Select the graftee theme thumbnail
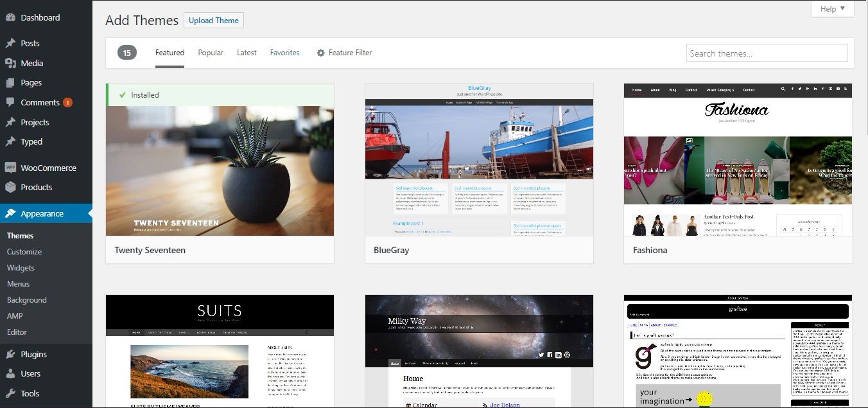The width and height of the screenshot is (868, 408). point(738,351)
